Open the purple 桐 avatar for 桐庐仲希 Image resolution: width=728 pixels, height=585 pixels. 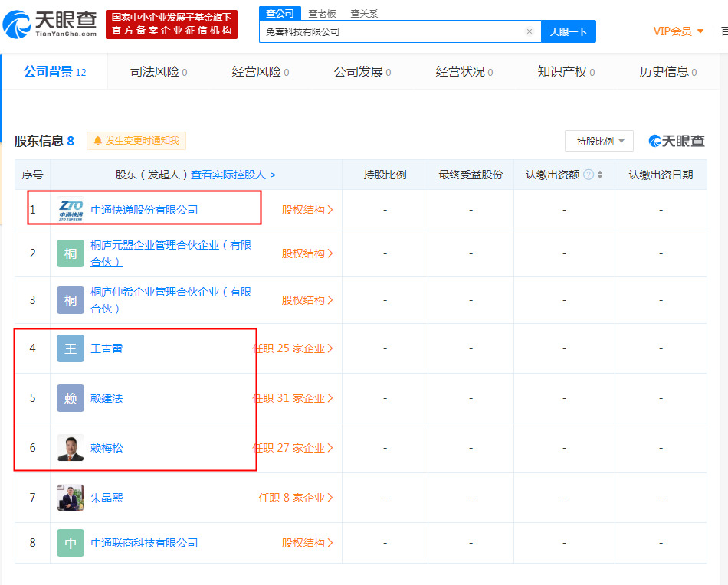tap(70, 300)
